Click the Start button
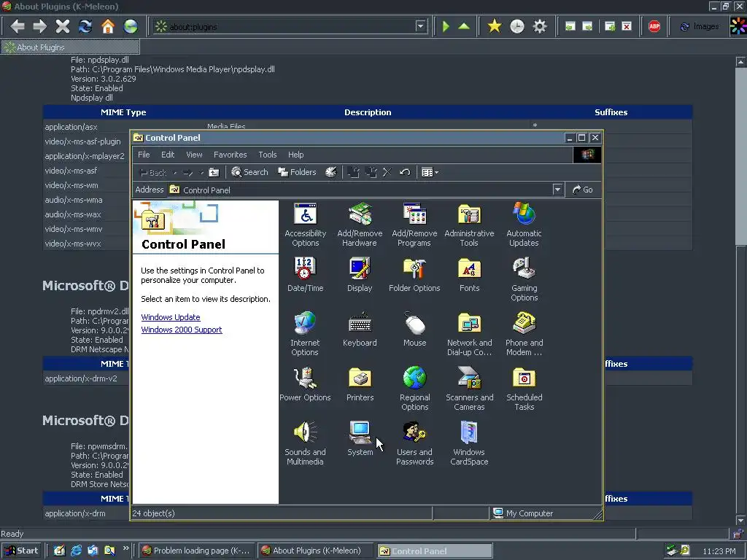The height and width of the screenshot is (560, 747). tap(23, 551)
